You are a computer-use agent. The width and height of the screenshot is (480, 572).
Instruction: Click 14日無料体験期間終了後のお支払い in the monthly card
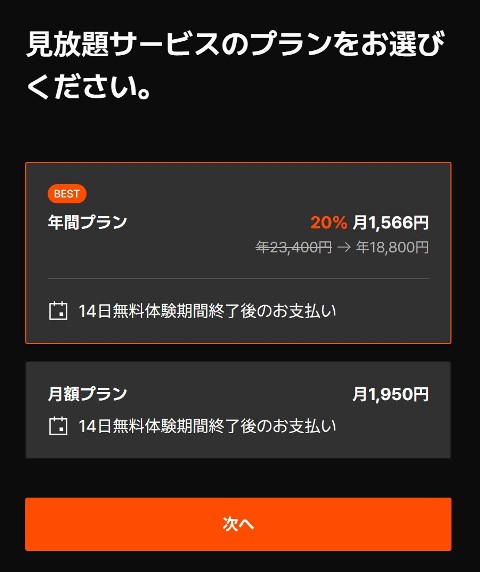point(207,426)
